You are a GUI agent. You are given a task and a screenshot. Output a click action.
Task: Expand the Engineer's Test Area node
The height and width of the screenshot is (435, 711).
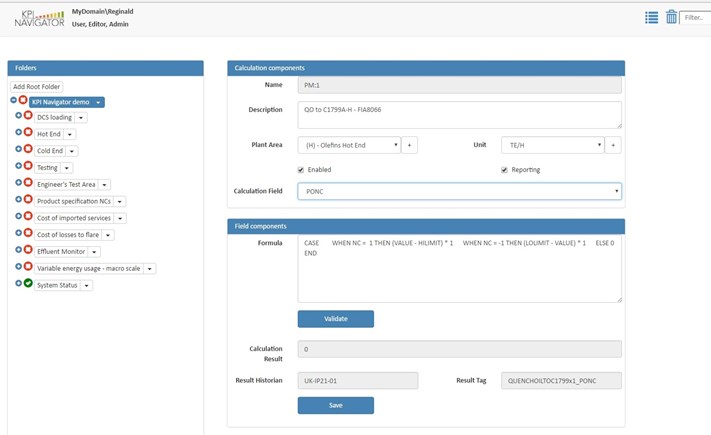point(19,182)
